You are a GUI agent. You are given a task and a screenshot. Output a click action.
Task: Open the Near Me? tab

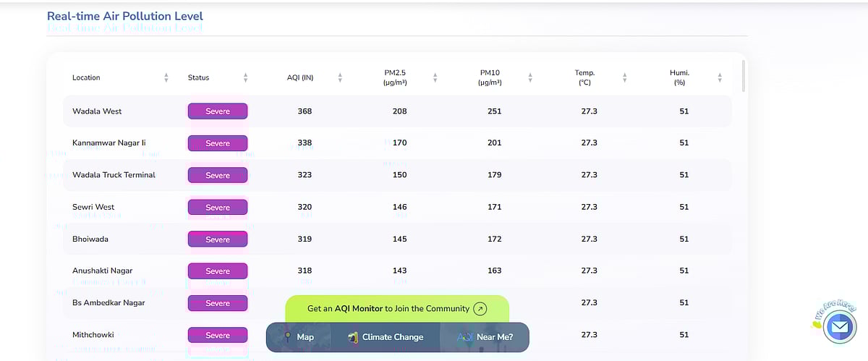click(485, 337)
